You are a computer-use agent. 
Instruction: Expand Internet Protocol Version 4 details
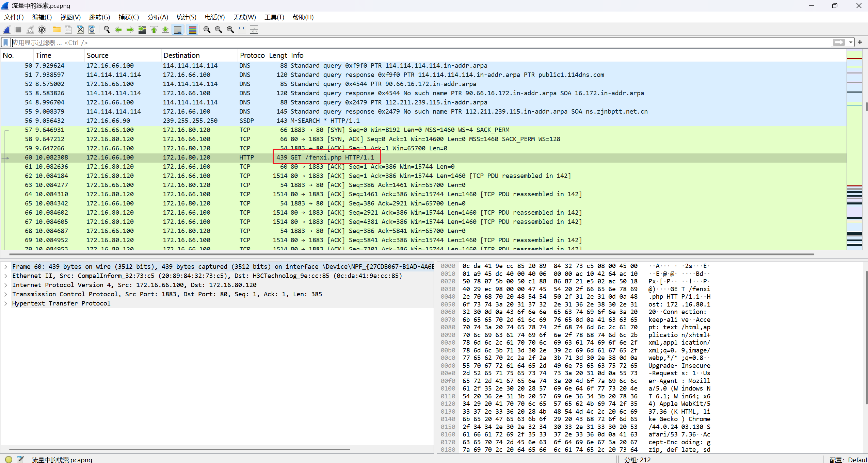tap(6, 285)
